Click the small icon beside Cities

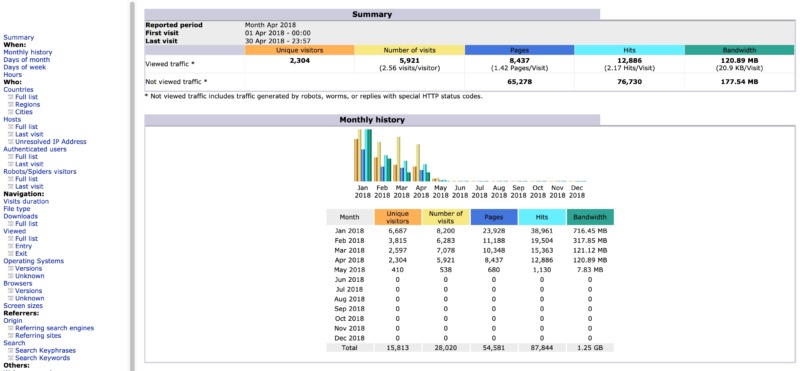click(11, 112)
